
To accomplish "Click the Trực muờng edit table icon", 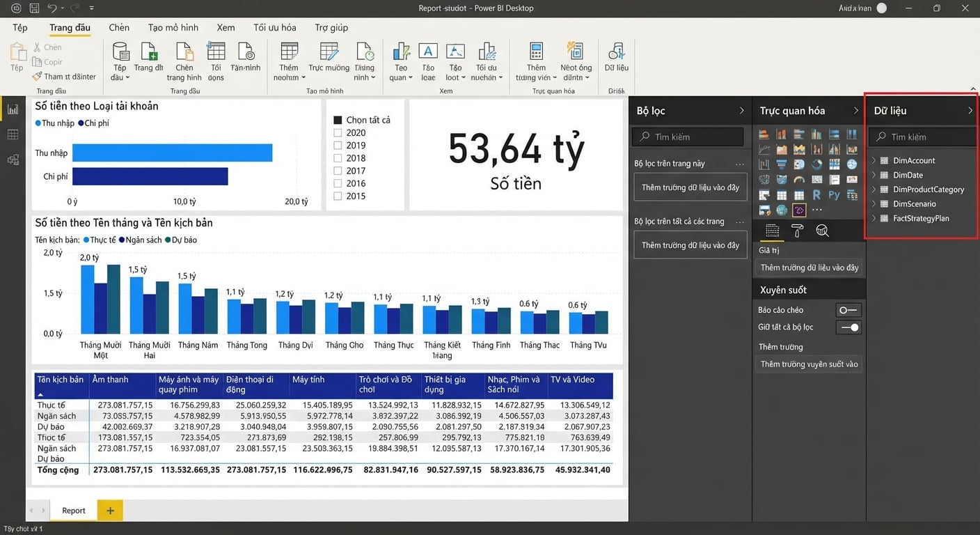I will [x=329, y=52].
